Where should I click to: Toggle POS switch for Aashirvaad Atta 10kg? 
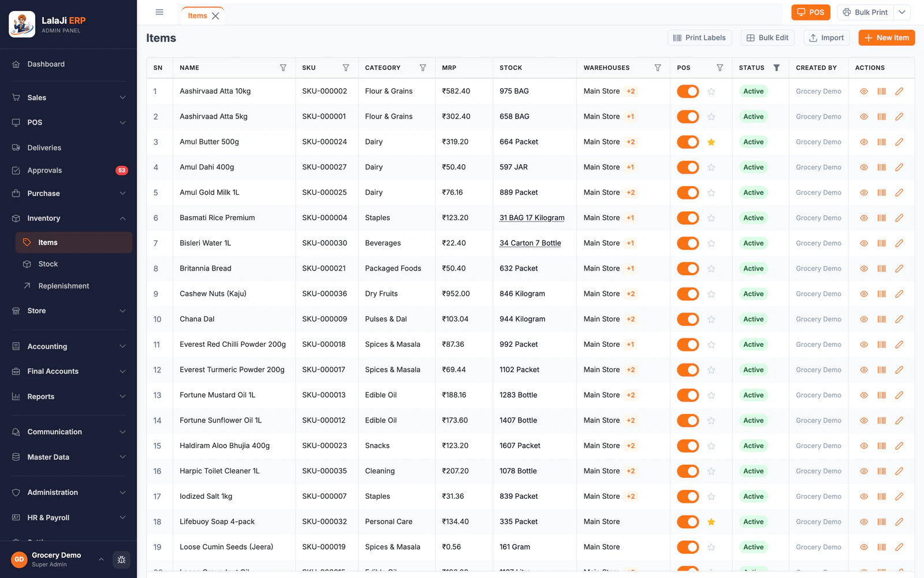click(x=688, y=91)
